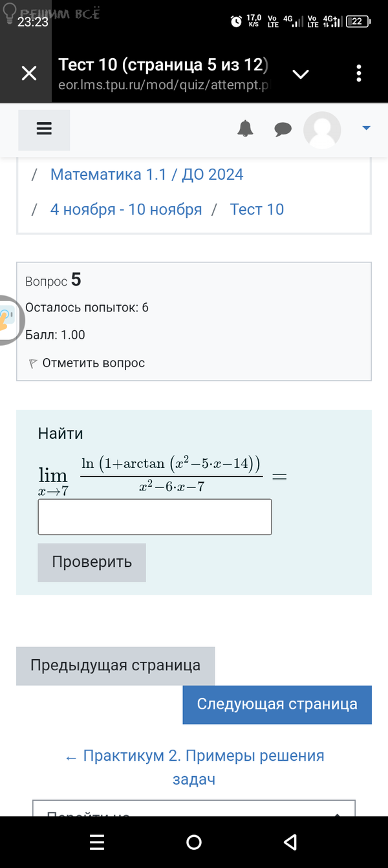The image size is (388, 868).
Task: Open the notifications bell
Action: coord(245,129)
